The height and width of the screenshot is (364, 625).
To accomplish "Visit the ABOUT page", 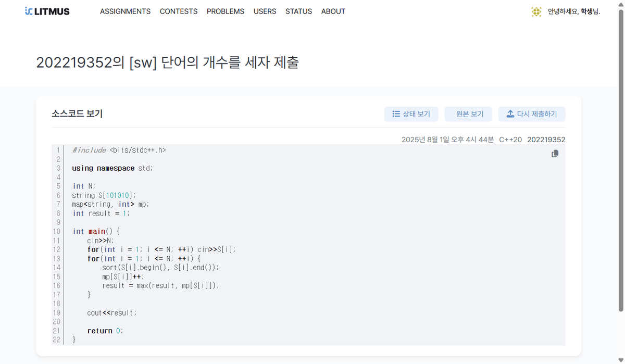I will click(x=333, y=11).
